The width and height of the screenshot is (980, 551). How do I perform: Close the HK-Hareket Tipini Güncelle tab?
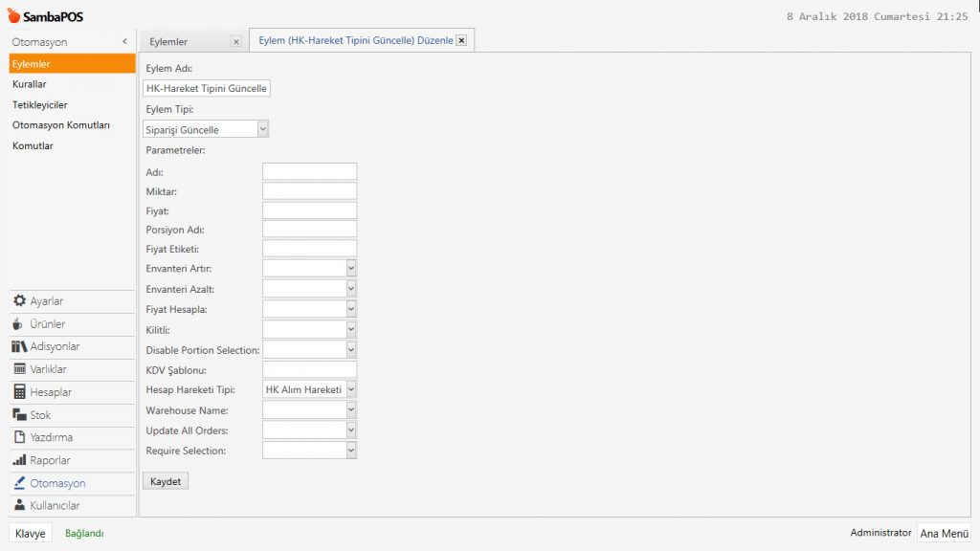(x=461, y=40)
